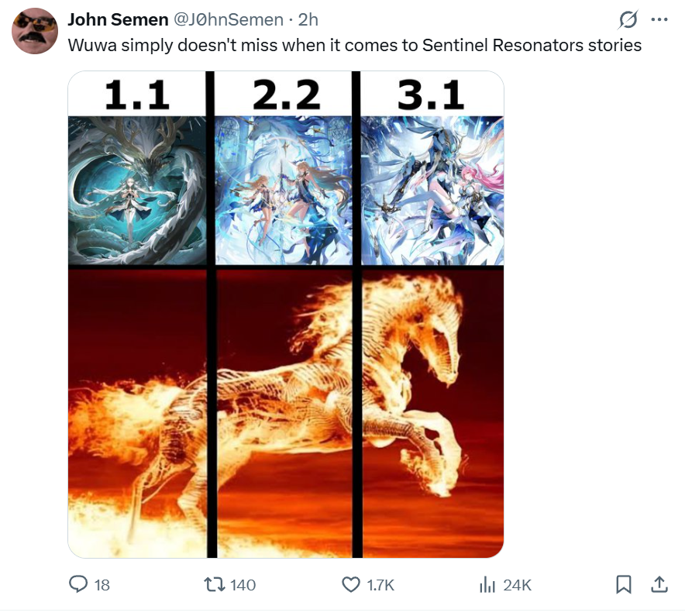The image size is (685, 616).
Task: Click the 18 replies count
Action: [x=102, y=585]
